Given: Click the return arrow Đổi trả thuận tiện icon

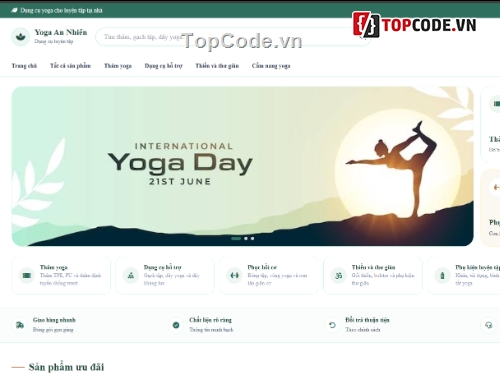Looking at the screenshot, I should 332,325.
